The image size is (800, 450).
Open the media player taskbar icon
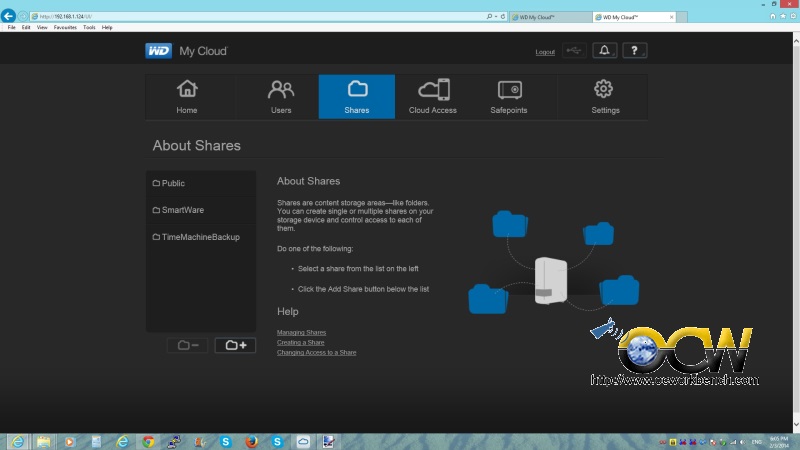[69, 442]
